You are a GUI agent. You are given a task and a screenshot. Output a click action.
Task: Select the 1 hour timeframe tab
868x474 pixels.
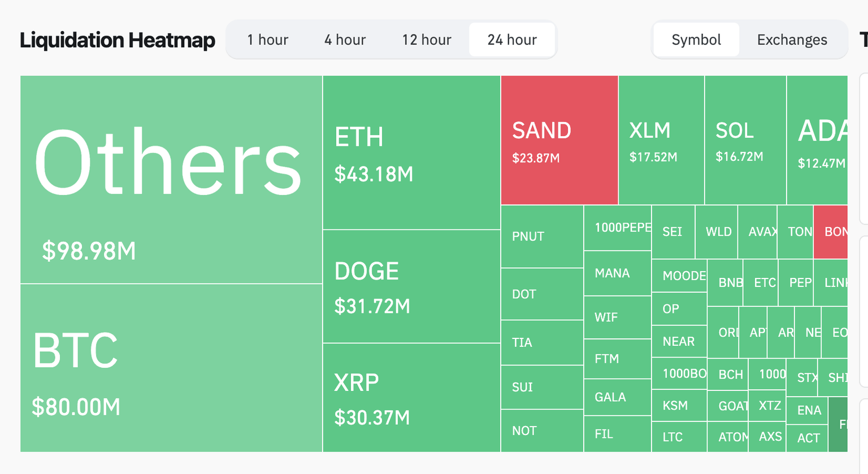point(267,40)
